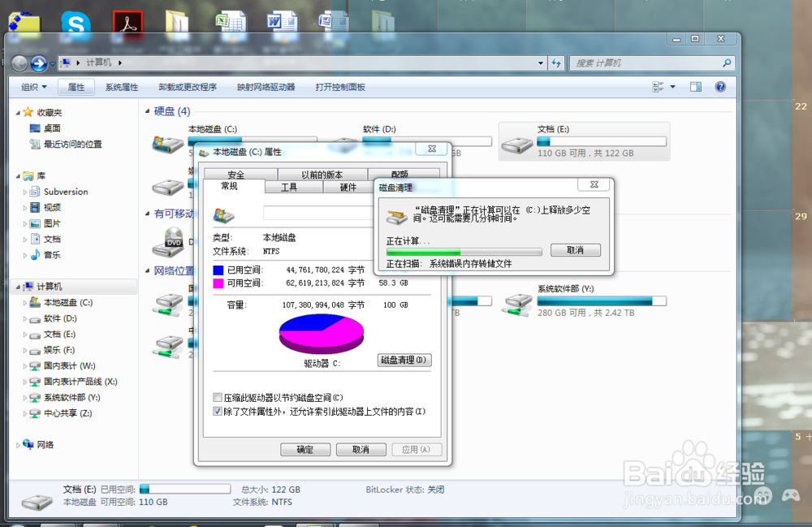Open 音乐 library

click(52, 255)
